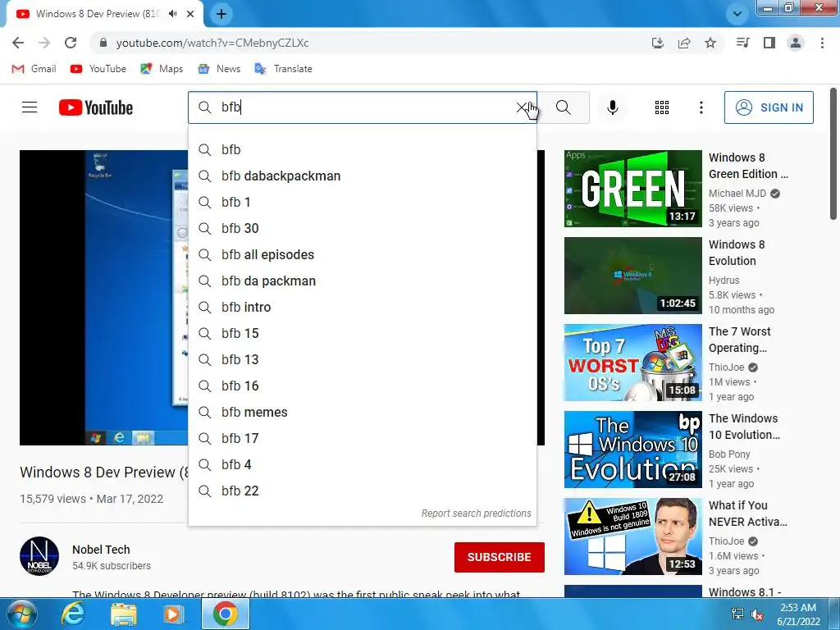
Task: Click the page vertical scrollbar thumb
Action: coord(833,153)
